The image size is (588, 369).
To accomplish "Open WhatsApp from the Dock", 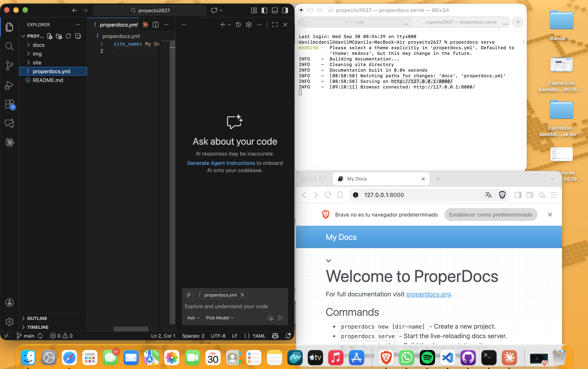I will tap(407, 358).
